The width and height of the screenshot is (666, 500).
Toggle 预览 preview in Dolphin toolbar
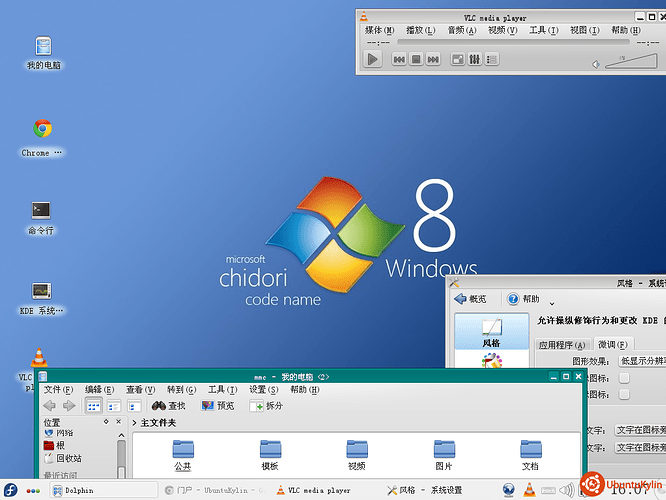pyautogui.click(x=218, y=406)
